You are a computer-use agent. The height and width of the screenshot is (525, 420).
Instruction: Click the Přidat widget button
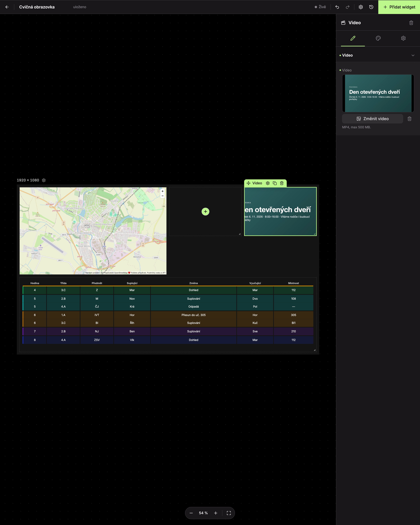pos(399,7)
